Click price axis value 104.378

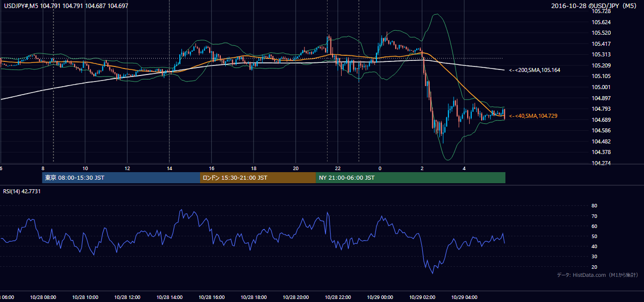(601, 152)
